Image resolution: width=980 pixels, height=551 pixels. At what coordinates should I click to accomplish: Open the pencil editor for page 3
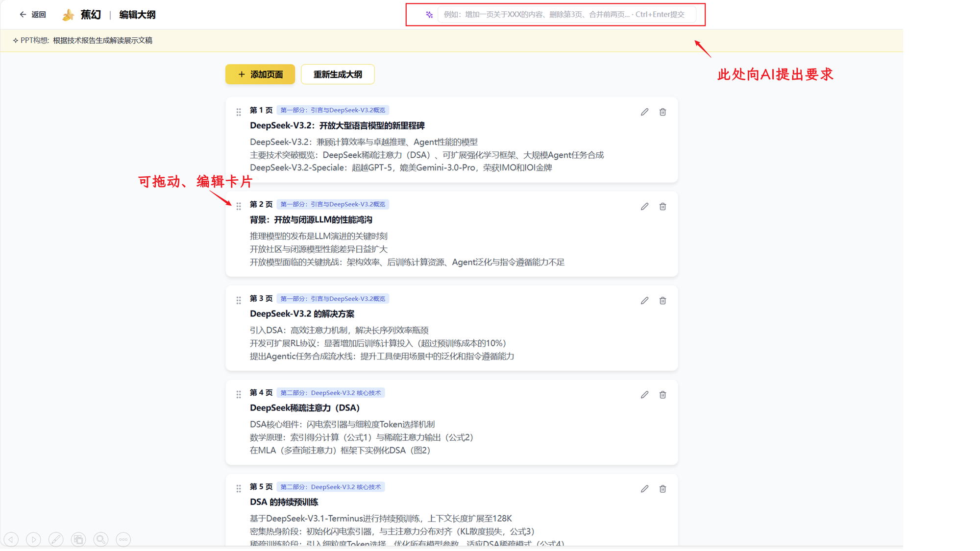tap(644, 300)
